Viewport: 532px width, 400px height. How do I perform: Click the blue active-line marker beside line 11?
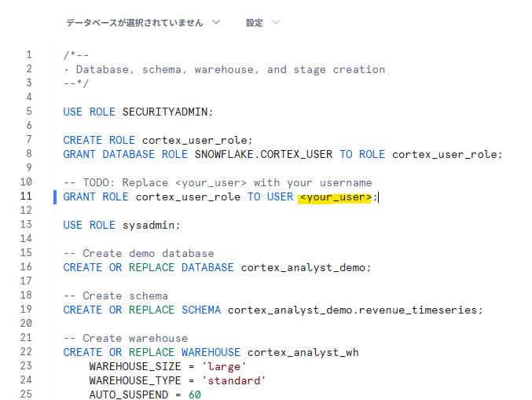55,197
